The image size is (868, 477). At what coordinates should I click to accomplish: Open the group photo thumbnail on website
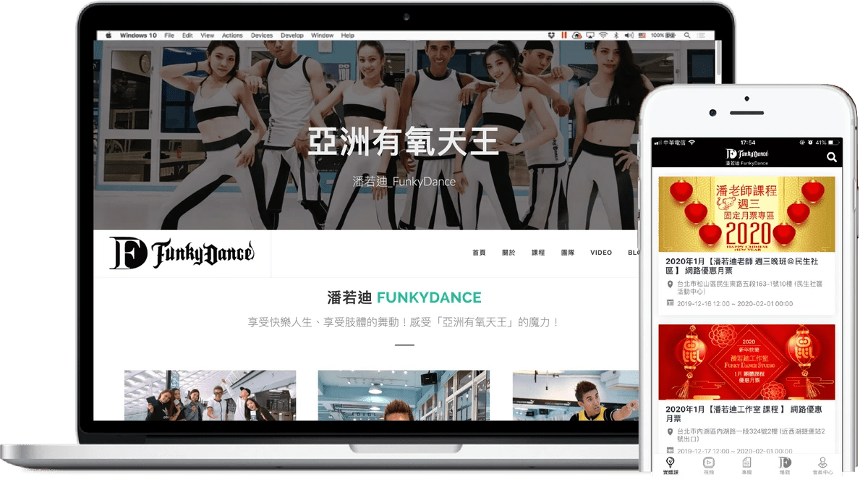coord(210,395)
